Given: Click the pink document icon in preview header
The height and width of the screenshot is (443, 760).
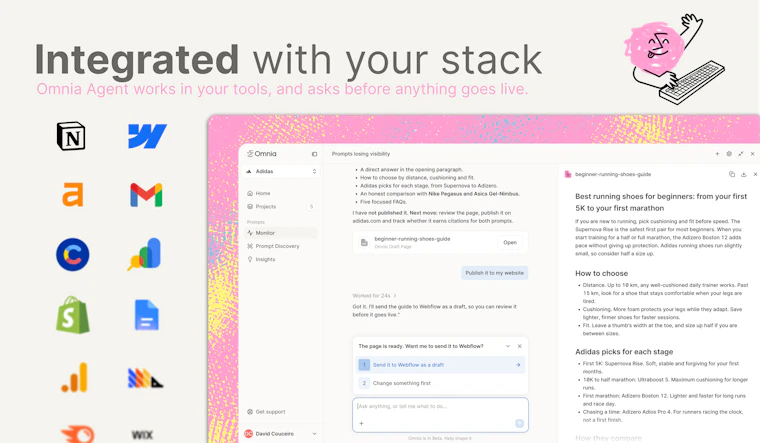Looking at the screenshot, I should coord(568,174).
